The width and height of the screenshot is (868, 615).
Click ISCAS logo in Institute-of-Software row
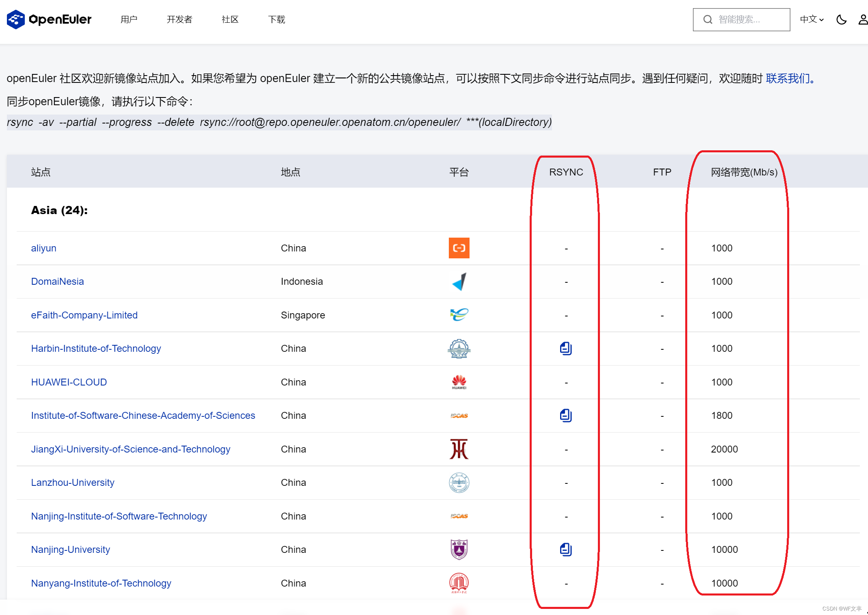click(459, 416)
